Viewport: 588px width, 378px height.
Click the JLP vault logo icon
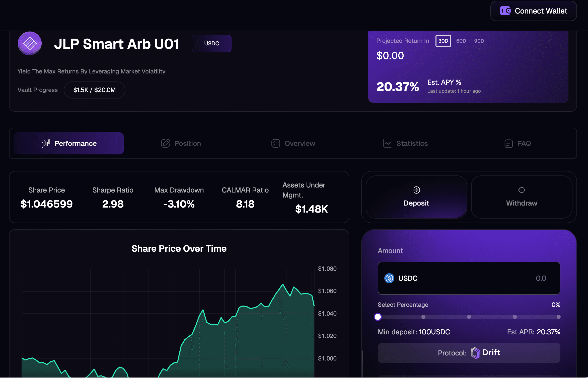tap(30, 44)
